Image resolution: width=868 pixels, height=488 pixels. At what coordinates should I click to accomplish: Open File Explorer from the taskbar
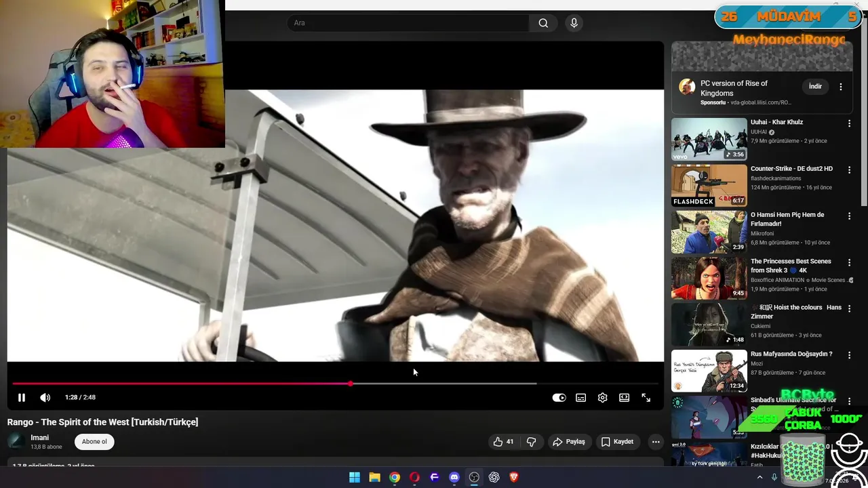(x=374, y=477)
